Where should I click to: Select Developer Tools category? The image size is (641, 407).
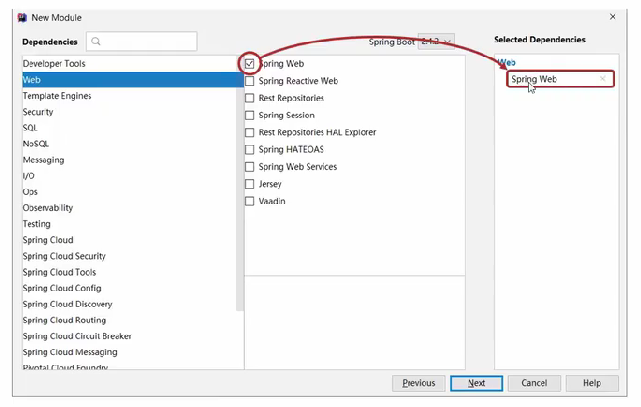coord(131,64)
